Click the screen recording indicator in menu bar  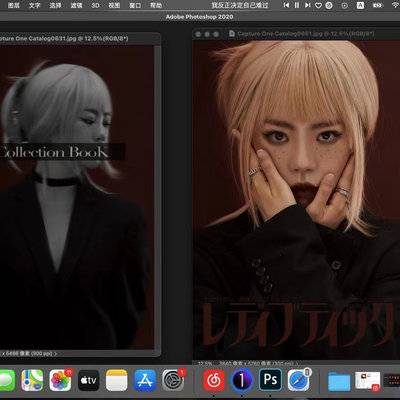click(x=345, y=5)
